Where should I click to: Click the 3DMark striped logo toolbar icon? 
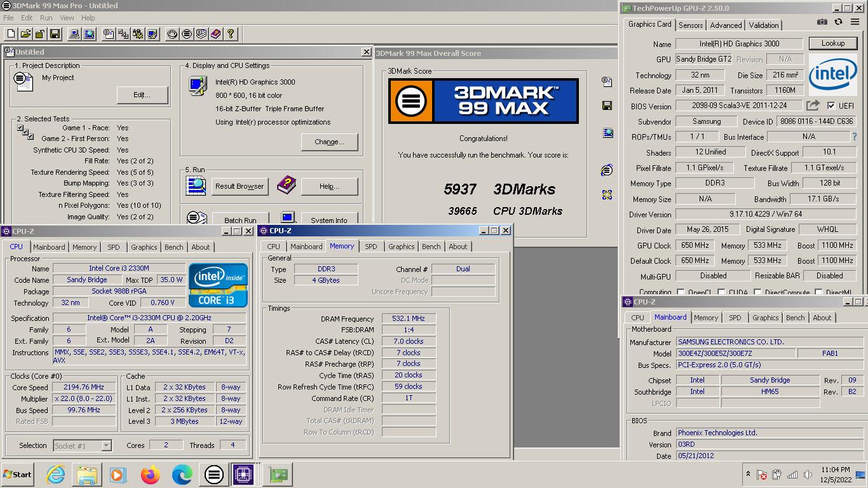[x=187, y=34]
